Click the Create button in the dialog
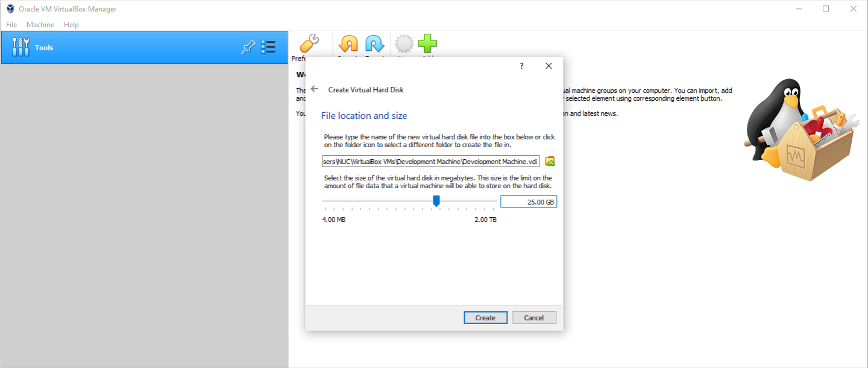Viewport: 868px width, 368px height. pos(485,317)
